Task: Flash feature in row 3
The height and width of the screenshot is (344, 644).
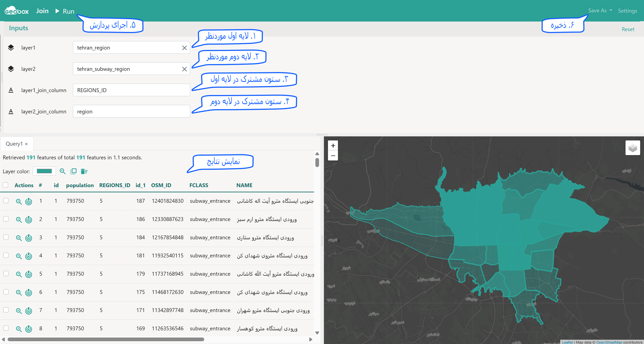Action: tap(29, 238)
